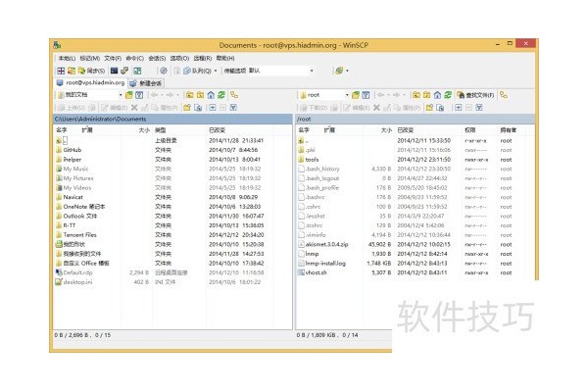Click filter icon in remote panel
Screen dimensions: 588x392
[x=366, y=95]
